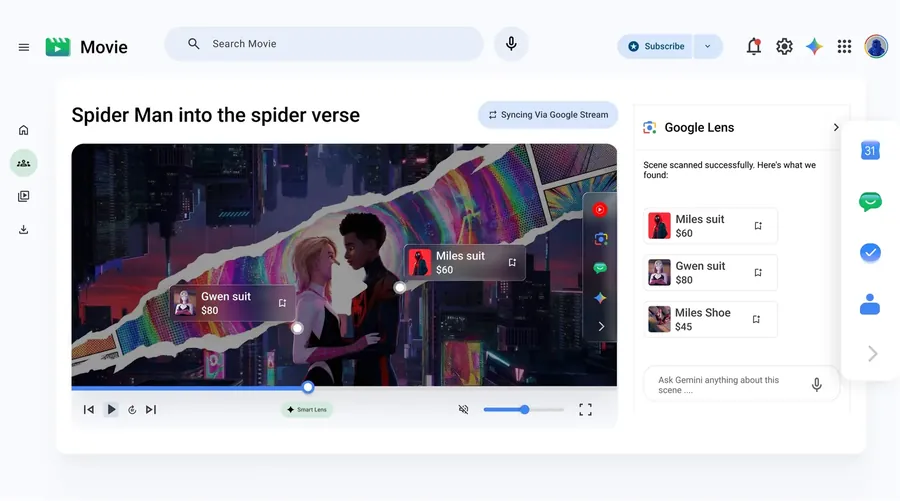This screenshot has height=501, width=900.
Task: Open the hamburger main menu
Action: [x=24, y=47]
